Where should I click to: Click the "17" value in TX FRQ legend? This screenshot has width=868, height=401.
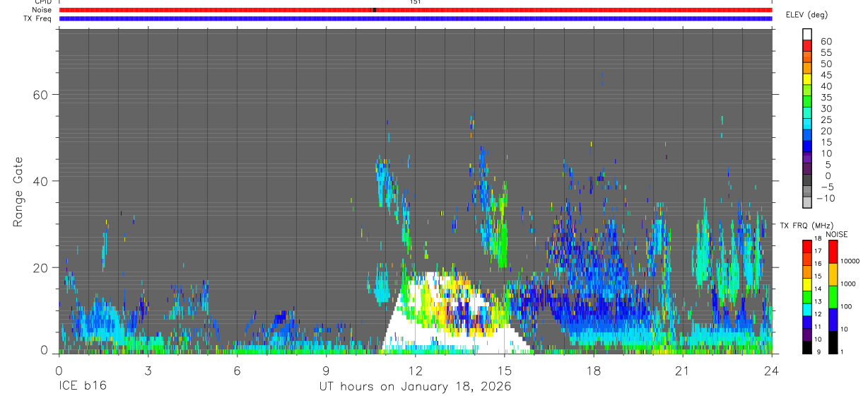(819, 251)
